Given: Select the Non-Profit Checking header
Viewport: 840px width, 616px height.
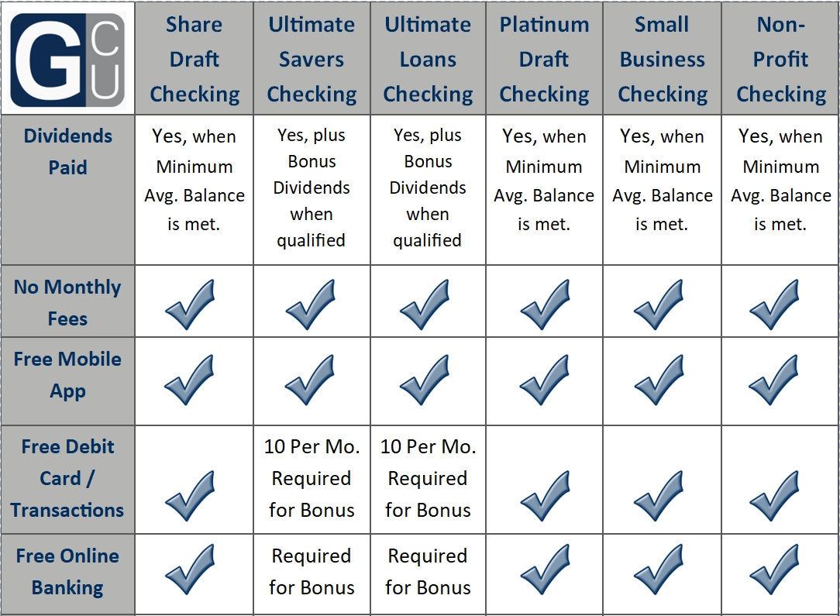Looking at the screenshot, I should click(781, 59).
